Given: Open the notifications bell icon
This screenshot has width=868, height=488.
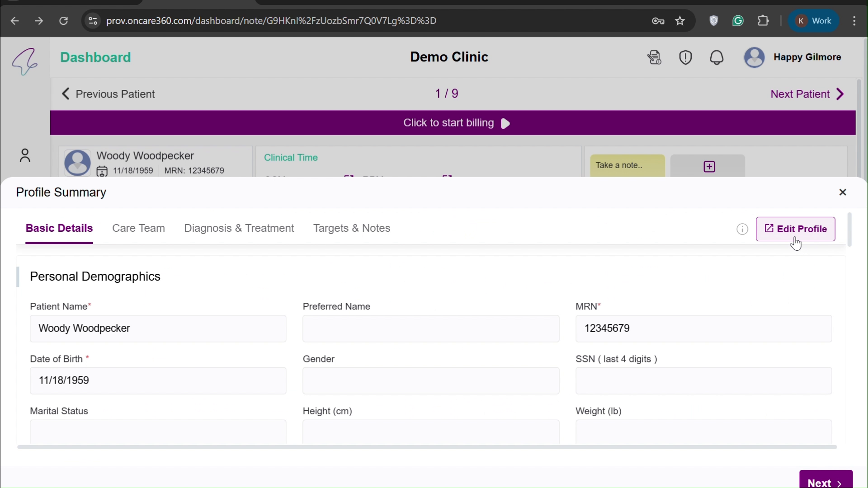Looking at the screenshot, I should 717,57.
